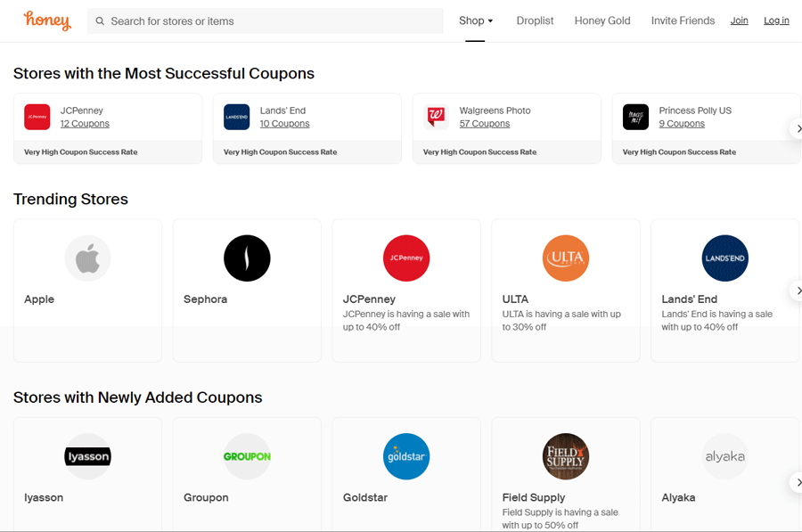
Task: Click the Alyaka store name
Action: tap(679, 498)
